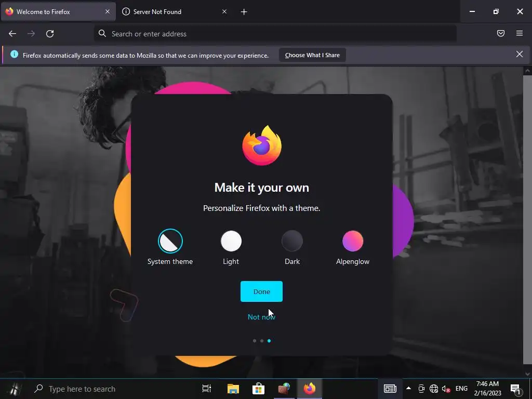The height and width of the screenshot is (399, 532).
Task: Click the info icon in the notification bar
Action: (14, 54)
